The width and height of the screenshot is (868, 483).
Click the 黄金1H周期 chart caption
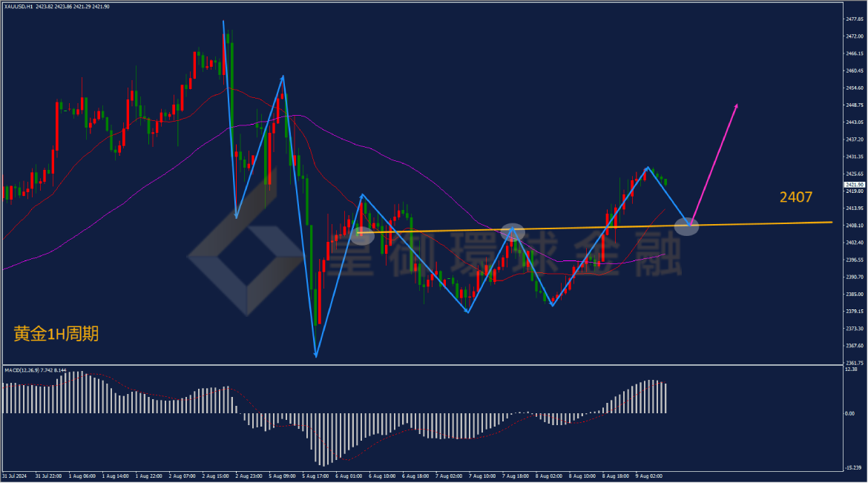(x=56, y=333)
